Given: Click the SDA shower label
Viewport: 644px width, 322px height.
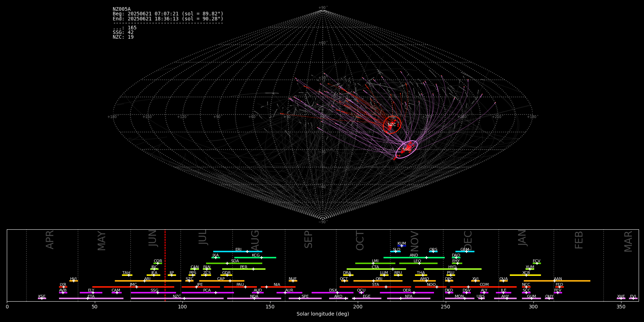Looking at the screenshot, I should pos(235,261).
